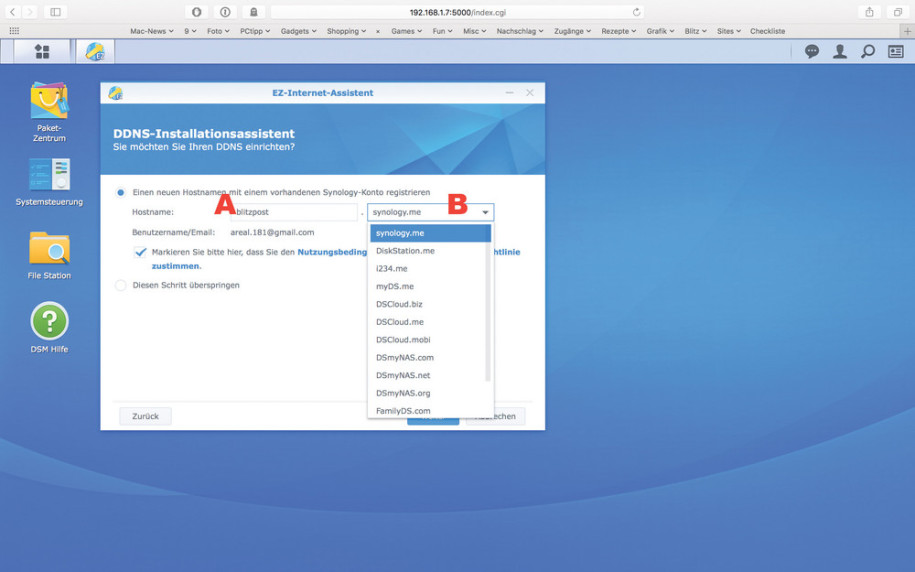The height and width of the screenshot is (572, 915).
Task: Open PCtipp bookmarks folder
Action: [x=254, y=31]
